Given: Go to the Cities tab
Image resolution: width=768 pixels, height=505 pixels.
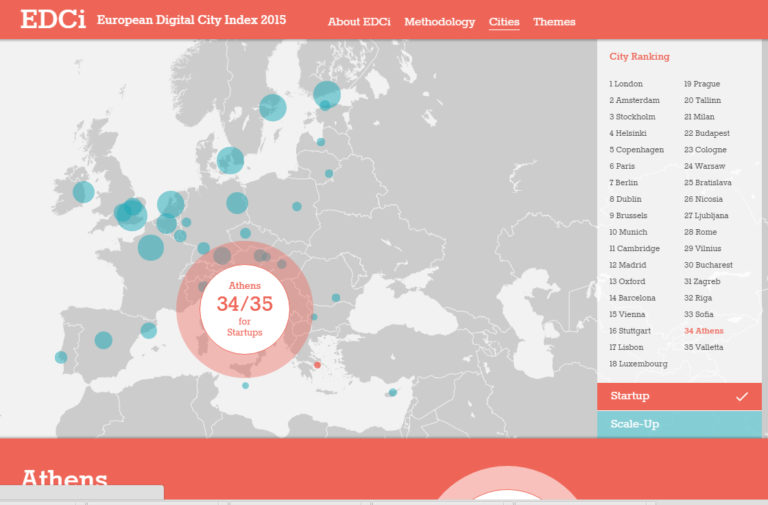Looking at the screenshot, I should pyautogui.click(x=504, y=22).
